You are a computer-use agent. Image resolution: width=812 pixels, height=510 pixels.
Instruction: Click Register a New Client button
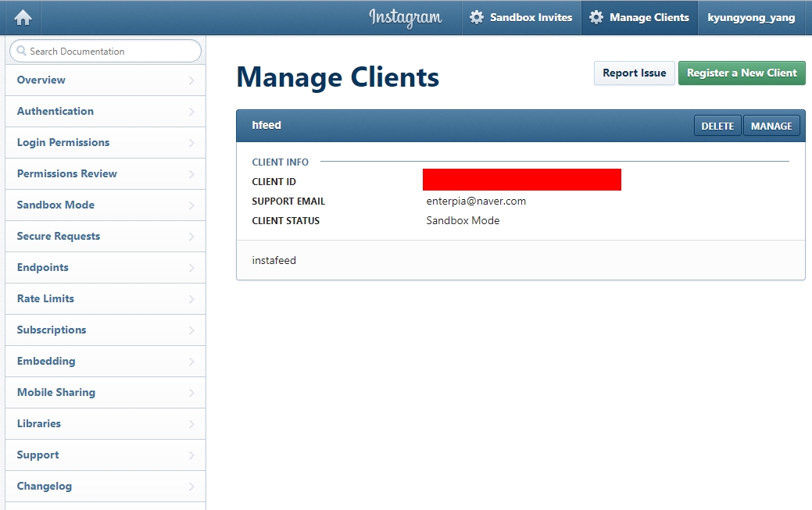coord(741,73)
